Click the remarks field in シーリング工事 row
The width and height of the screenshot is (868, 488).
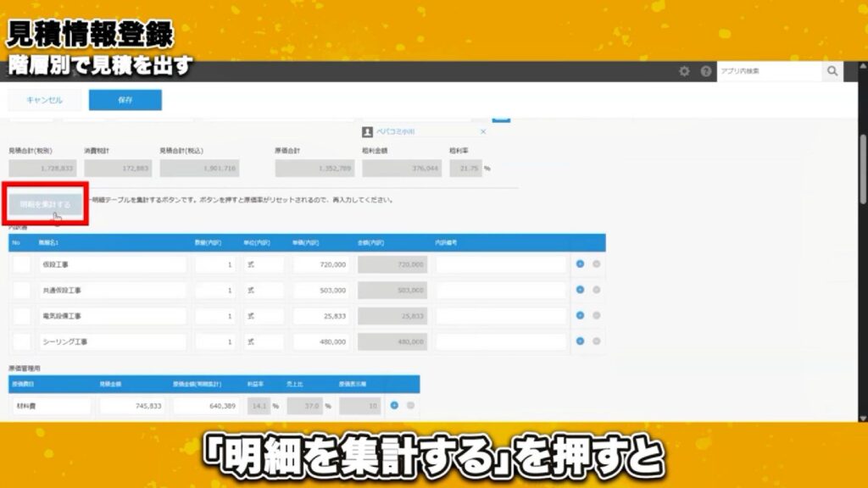click(x=501, y=341)
